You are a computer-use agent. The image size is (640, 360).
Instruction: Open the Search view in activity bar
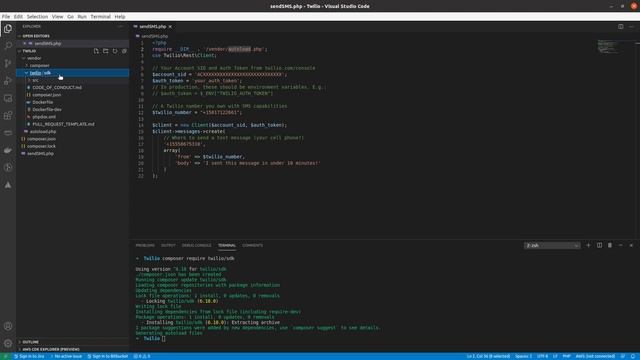click(x=8, y=46)
